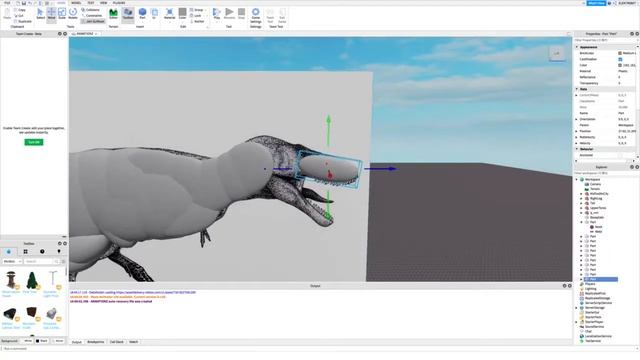Screen dimensions: 640x360
Task: Toggle the Anchored checkbox in Properties
Action: [620, 155]
